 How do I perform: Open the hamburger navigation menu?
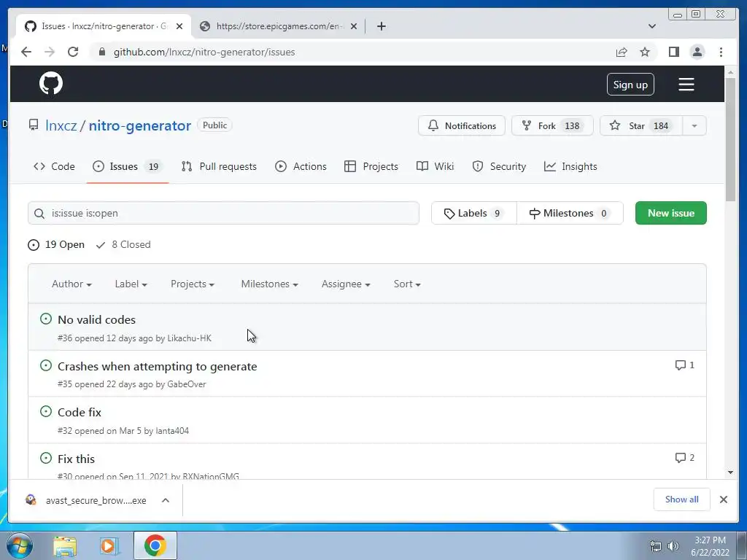tap(686, 85)
